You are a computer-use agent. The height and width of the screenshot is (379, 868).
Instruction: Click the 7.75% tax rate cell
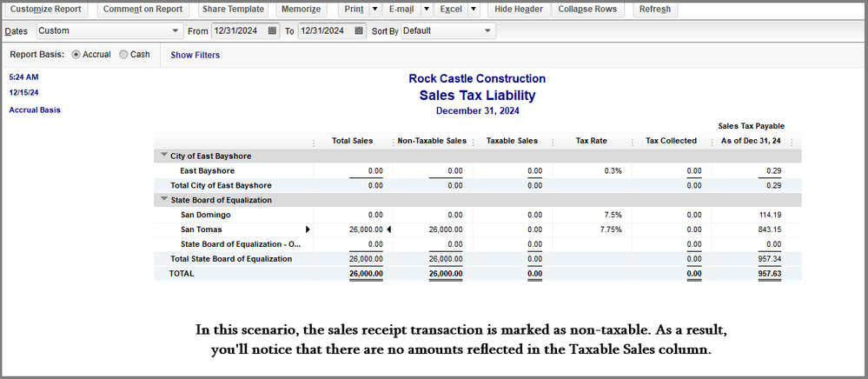tap(611, 229)
